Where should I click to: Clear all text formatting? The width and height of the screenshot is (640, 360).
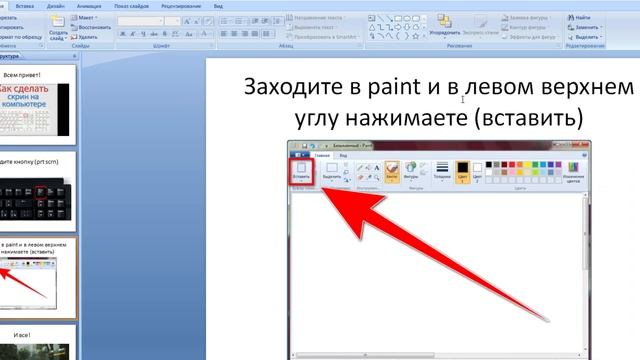tap(208, 22)
